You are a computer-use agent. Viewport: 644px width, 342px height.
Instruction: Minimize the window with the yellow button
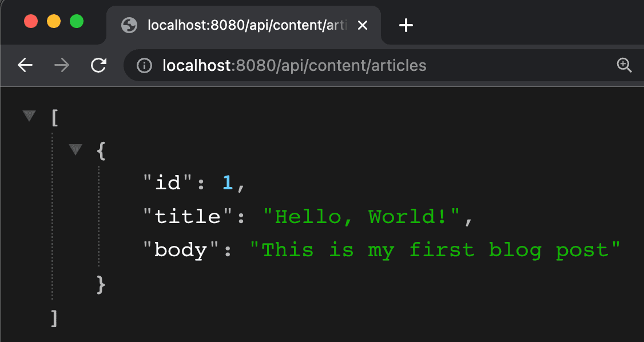click(x=53, y=22)
